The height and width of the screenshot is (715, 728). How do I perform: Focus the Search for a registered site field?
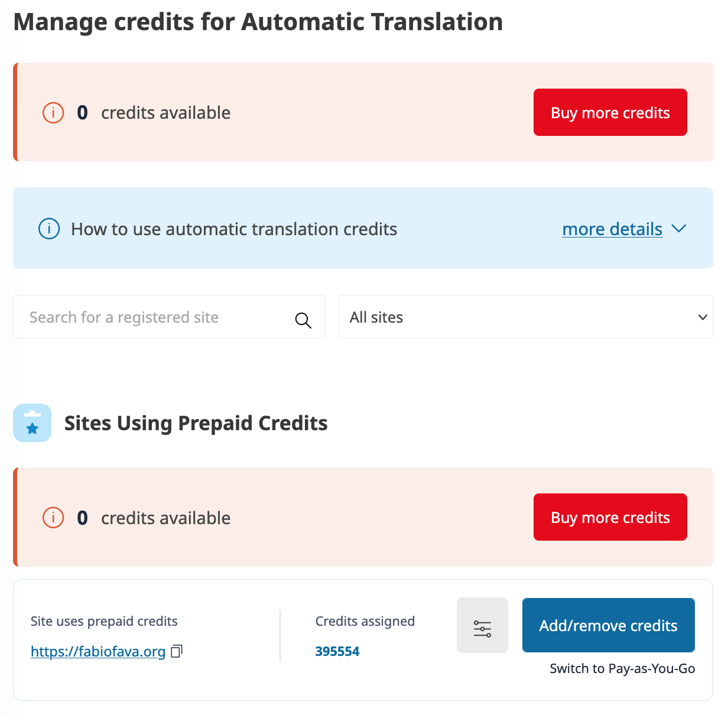pos(157,317)
